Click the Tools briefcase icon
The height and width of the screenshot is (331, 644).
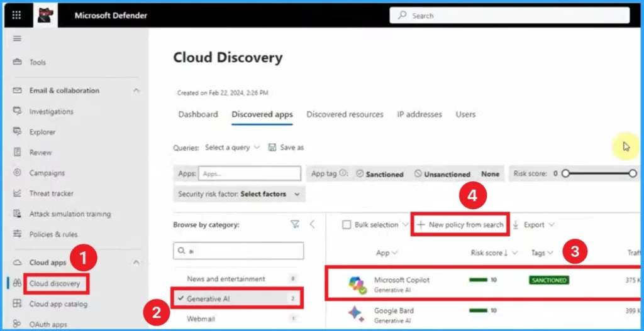pyautogui.click(x=17, y=62)
